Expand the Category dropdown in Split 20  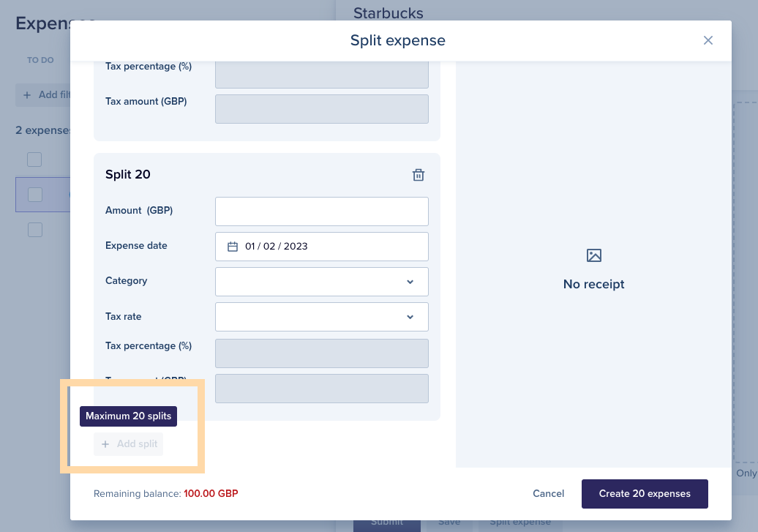point(321,282)
